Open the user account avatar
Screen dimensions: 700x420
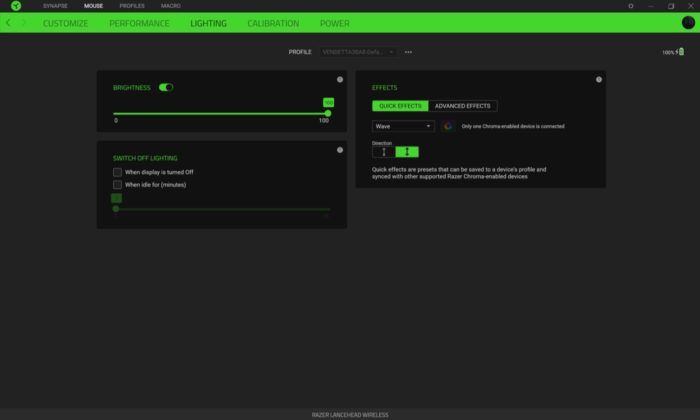click(688, 22)
